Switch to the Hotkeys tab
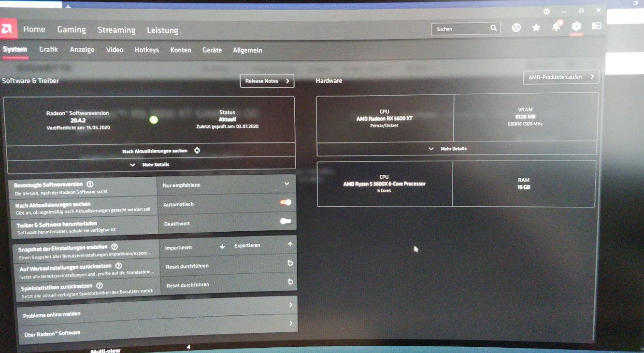Viewport: 644px width, 353px height. tap(147, 50)
